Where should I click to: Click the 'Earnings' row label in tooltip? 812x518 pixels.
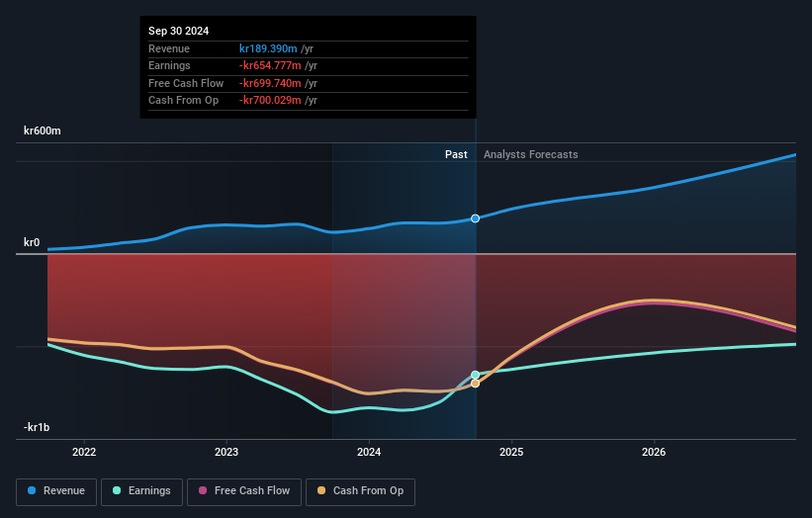click(x=169, y=65)
